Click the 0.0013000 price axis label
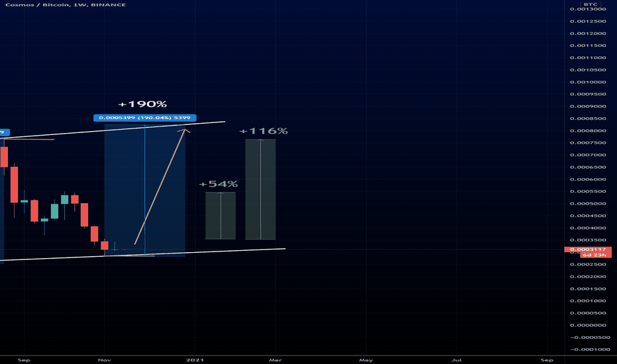Screen dimensions: 617x364 pyautogui.click(x=588, y=9)
